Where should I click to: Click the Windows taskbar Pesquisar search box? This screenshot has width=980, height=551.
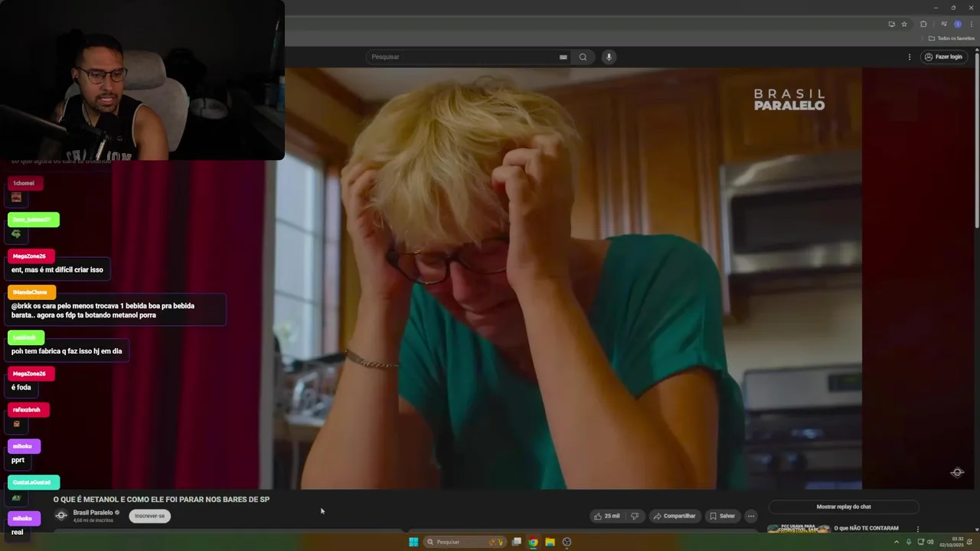[x=465, y=542]
